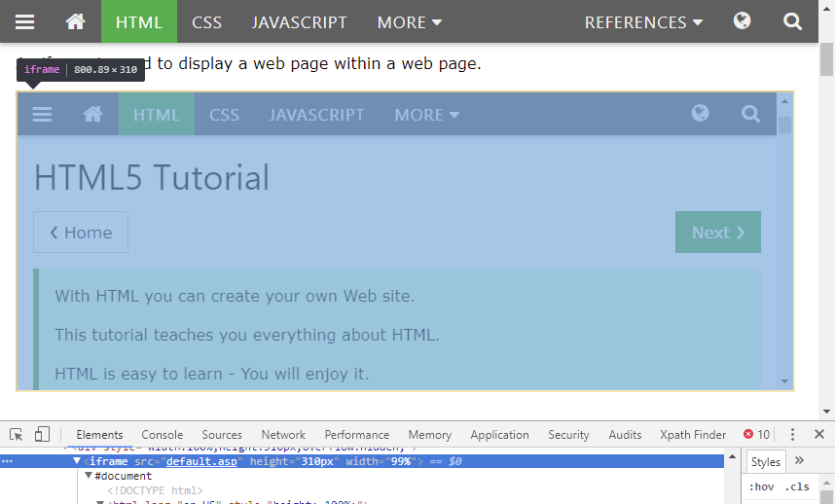
Task: Select the <!DOCTYPE html> line
Action: point(155,490)
